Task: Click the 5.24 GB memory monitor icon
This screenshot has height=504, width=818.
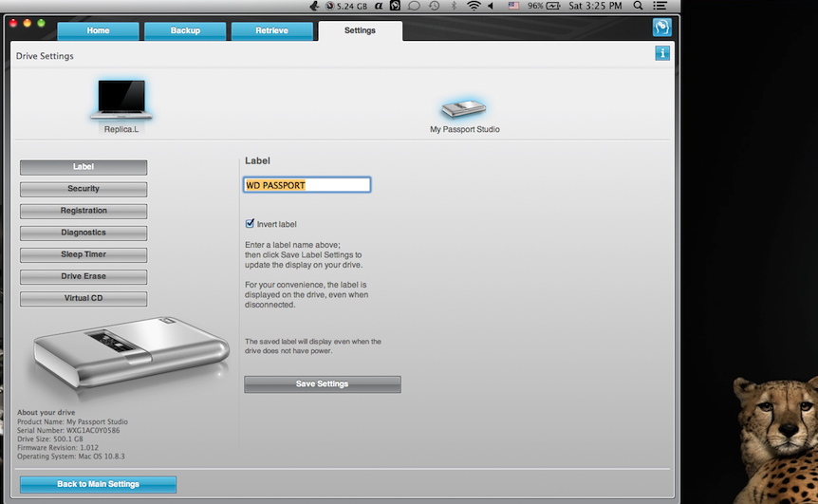Action: click(346, 6)
